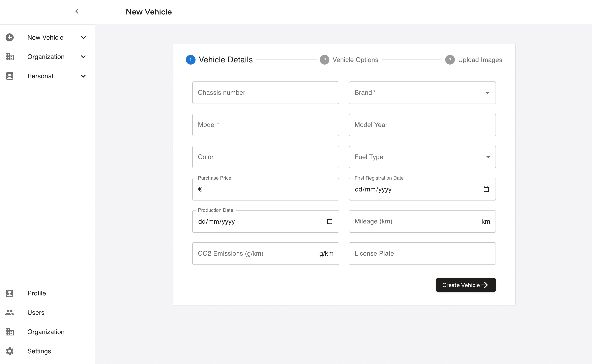The height and width of the screenshot is (364, 592).
Task: Focus the Chassis number field
Action: (265, 93)
